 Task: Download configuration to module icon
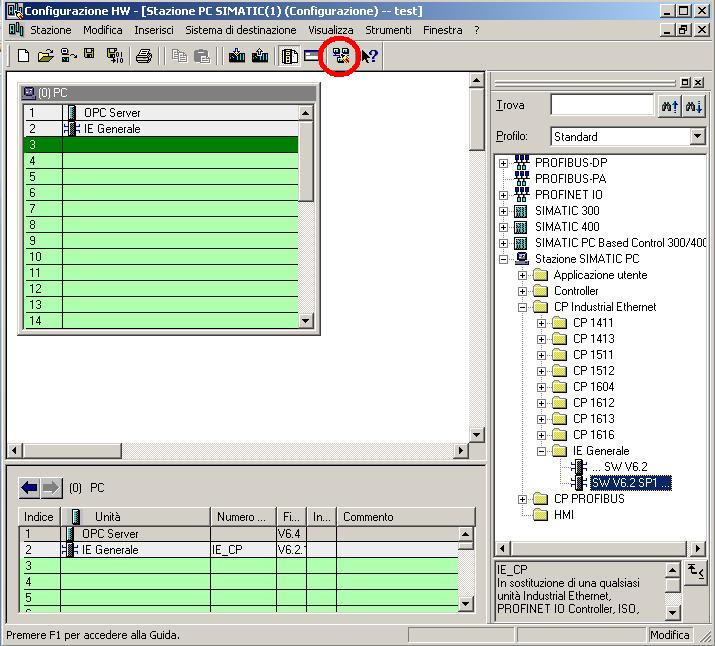[x=237, y=56]
